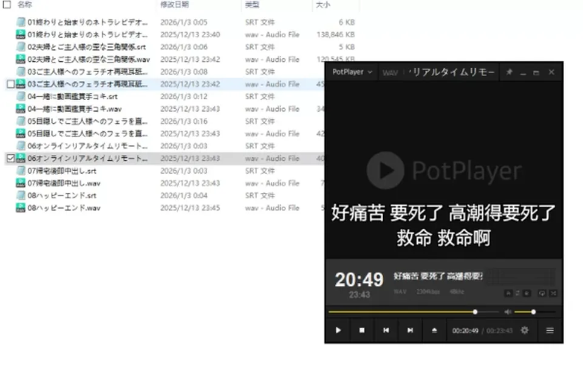Click the SRT file icon modified 2026/1/3 0:12

coord(21,96)
